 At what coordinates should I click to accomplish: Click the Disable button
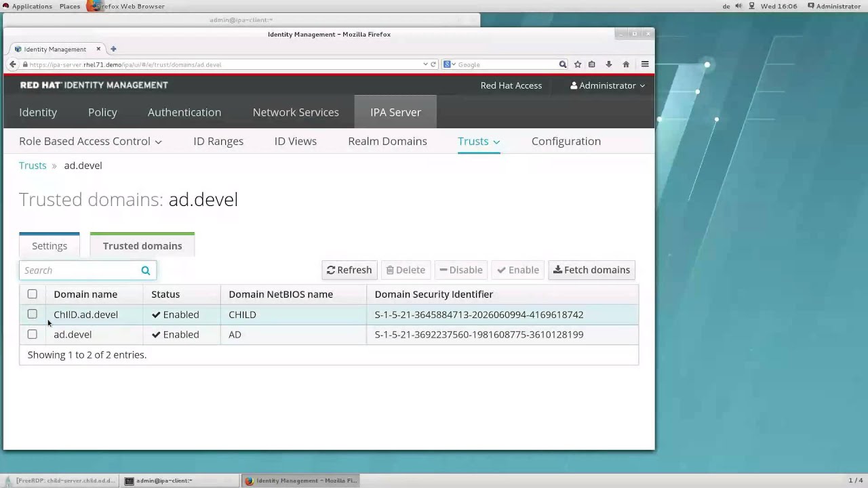tap(461, 270)
